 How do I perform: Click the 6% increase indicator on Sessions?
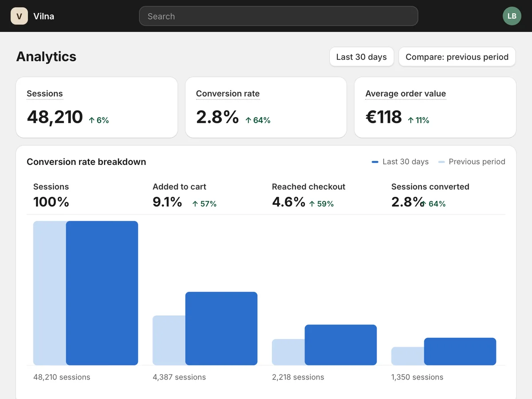[99, 120]
